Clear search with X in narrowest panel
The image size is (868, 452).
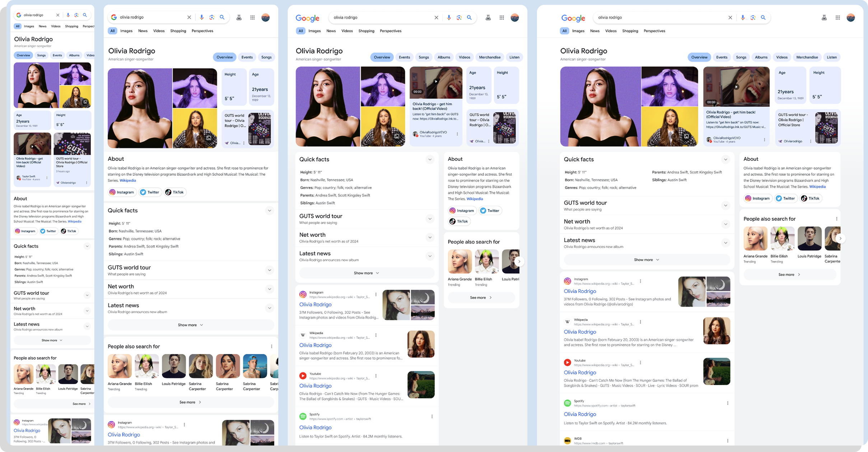click(x=57, y=15)
